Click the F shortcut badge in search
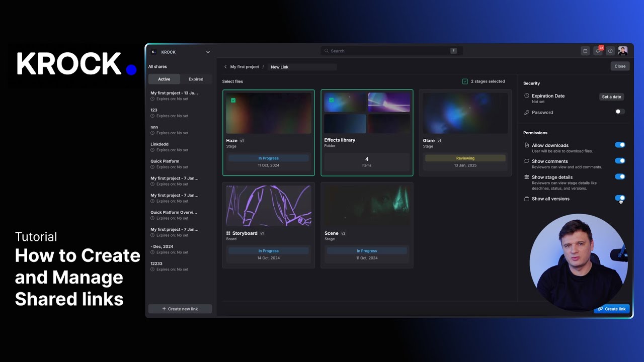This screenshot has width=644, height=362. (x=453, y=51)
